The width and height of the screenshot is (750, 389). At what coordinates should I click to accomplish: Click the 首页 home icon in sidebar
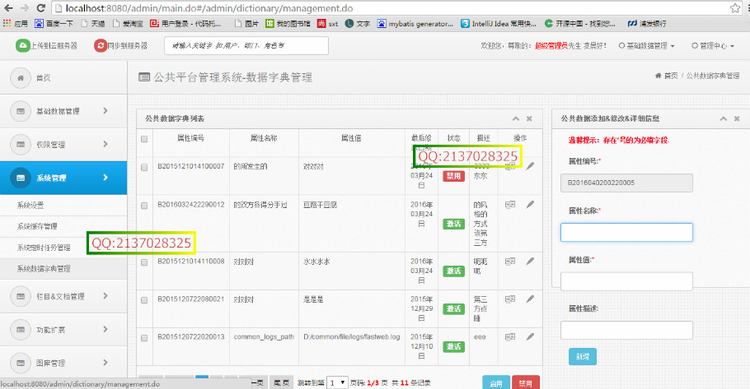(x=21, y=78)
